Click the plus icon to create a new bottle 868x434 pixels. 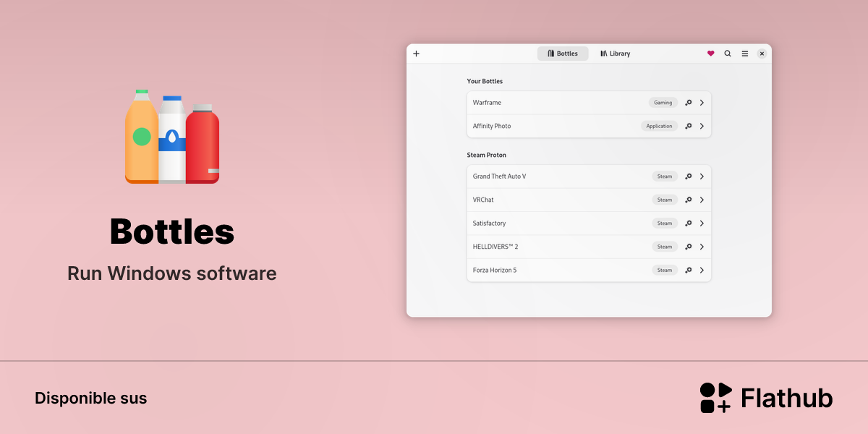(416, 54)
